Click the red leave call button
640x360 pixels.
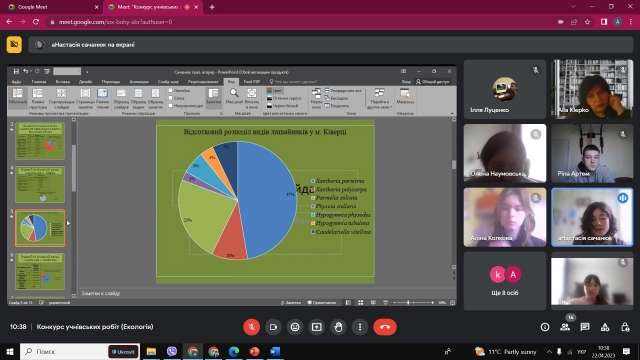384,327
